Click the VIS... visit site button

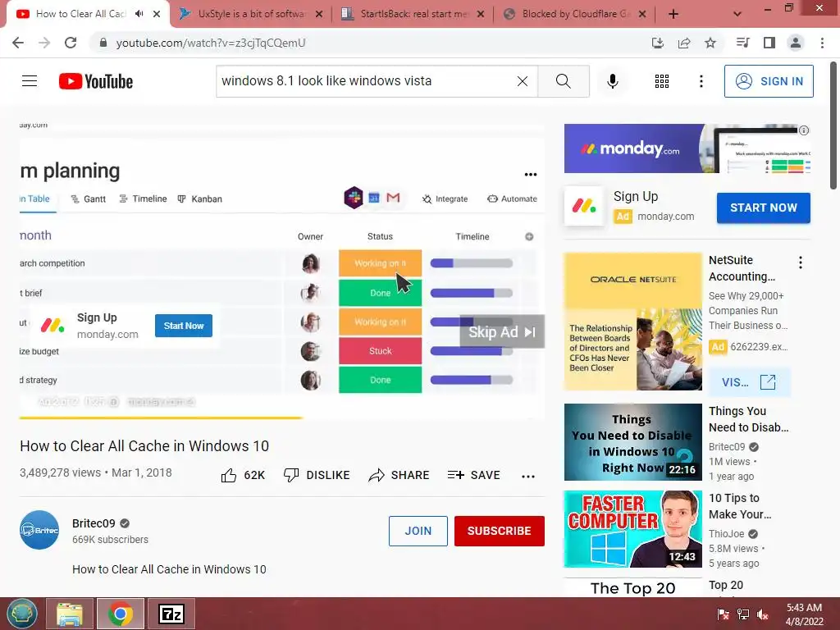(x=749, y=382)
